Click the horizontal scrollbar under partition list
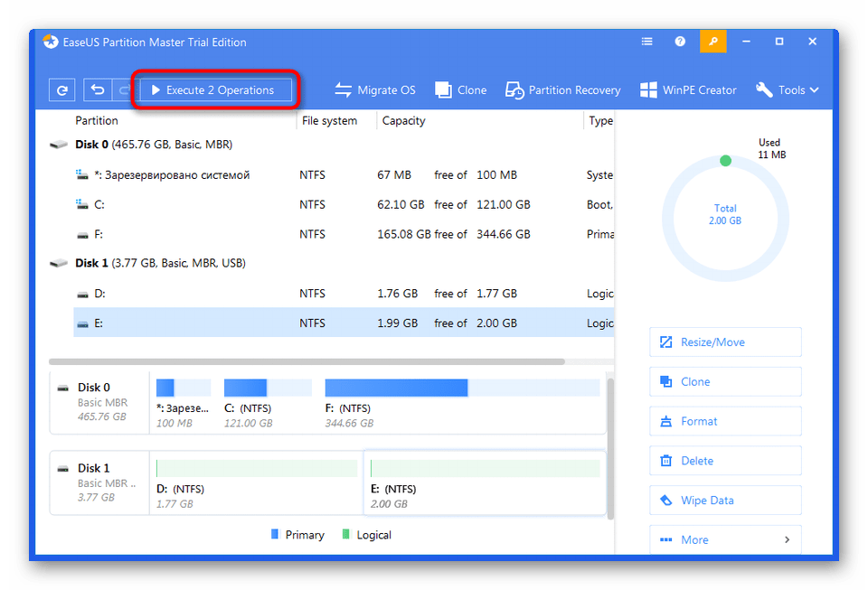The height and width of the screenshot is (590, 868). pos(307,361)
